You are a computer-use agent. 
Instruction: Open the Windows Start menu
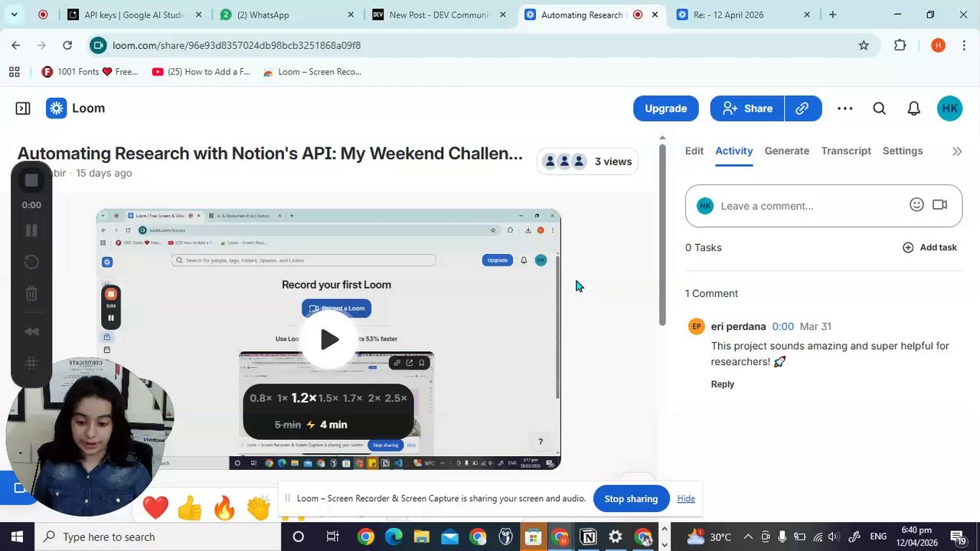pyautogui.click(x=17, y=537)
